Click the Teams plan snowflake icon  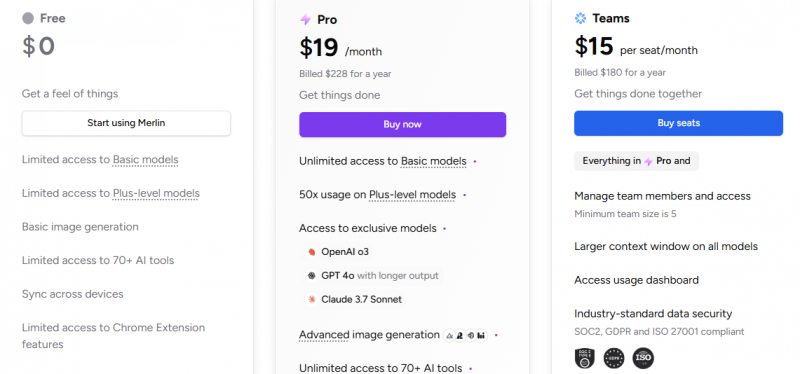click(x=580, y=18)
